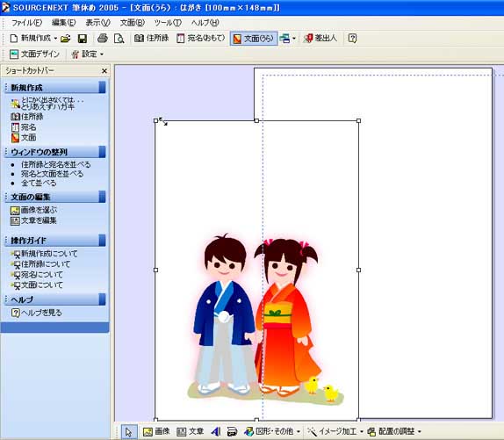The height and width of the screenshot is (440, 504).
Task: Click the help question mark icon
Action: (x=352, y=39)
